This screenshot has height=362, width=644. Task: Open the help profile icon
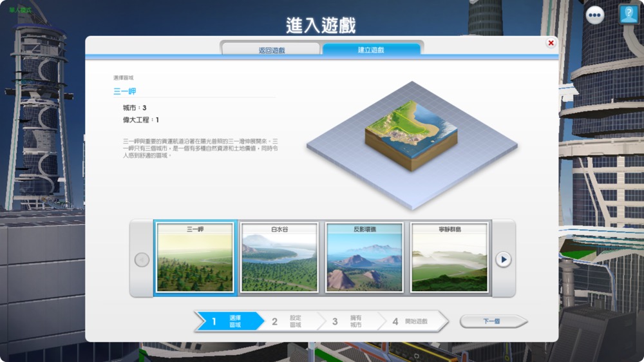click(629, 14)
